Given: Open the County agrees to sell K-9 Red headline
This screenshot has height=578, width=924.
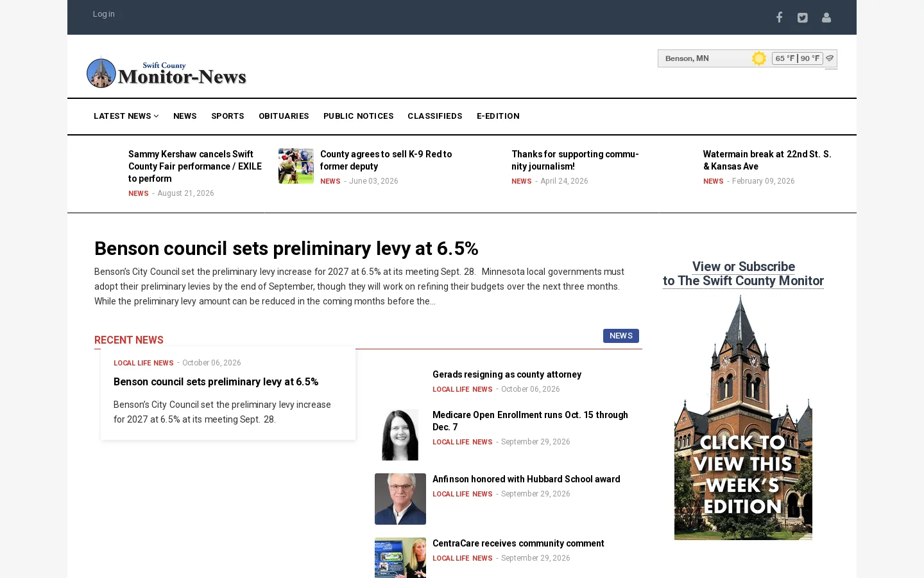Looking at the screenshot, I should [x=386, y=160].
